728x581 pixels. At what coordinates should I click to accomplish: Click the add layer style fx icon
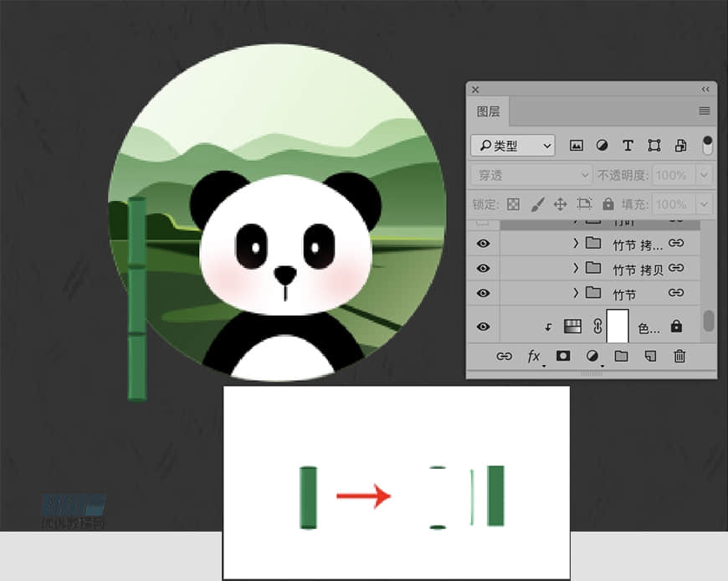coord(534,357)
